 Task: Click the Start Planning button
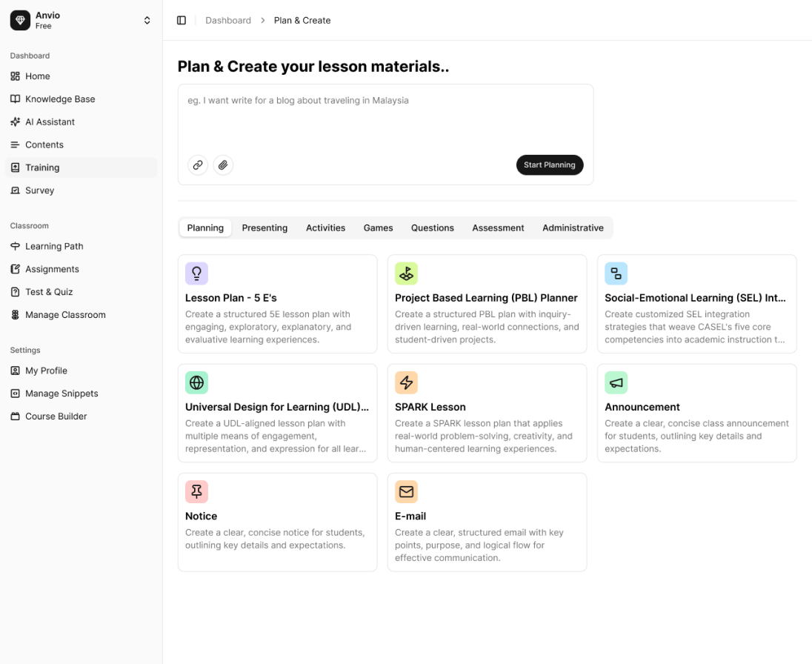point(550,165)
